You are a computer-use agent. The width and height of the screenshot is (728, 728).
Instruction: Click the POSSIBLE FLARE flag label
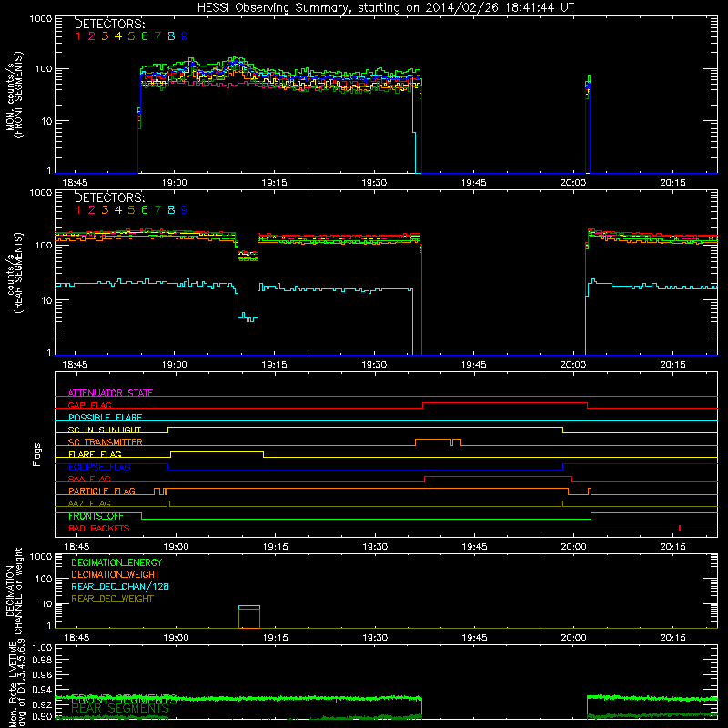[x=105, y=418]
